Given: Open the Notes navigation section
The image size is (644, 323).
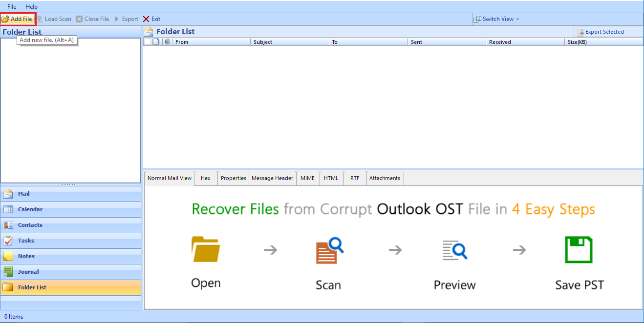Looking at the screenshot, I should coord(71,256).
